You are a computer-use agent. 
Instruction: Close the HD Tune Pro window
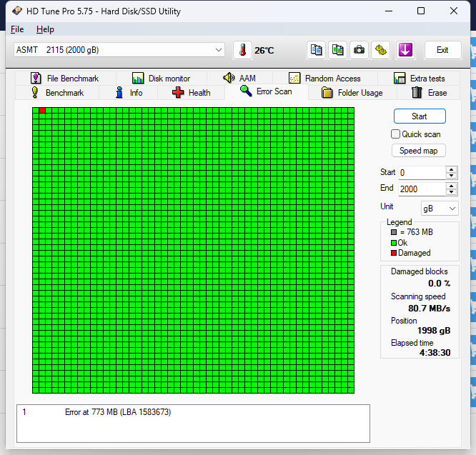[x=454, y=11]
